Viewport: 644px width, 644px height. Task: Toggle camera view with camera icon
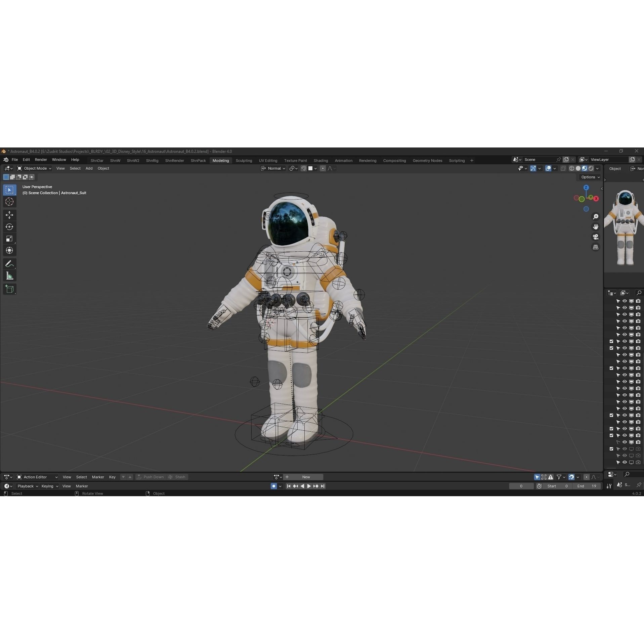pyautogui.click(x=596, y=237)
